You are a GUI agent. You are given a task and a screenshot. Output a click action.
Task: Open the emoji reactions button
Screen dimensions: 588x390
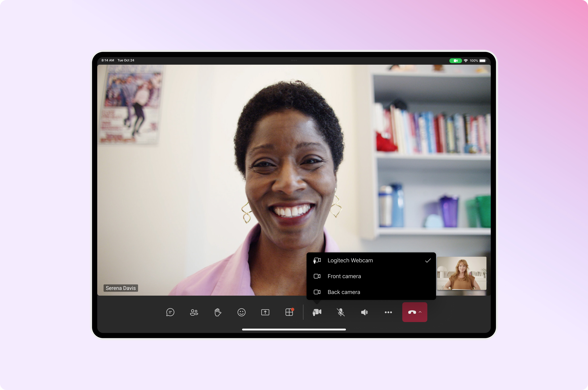pos(241,312)
